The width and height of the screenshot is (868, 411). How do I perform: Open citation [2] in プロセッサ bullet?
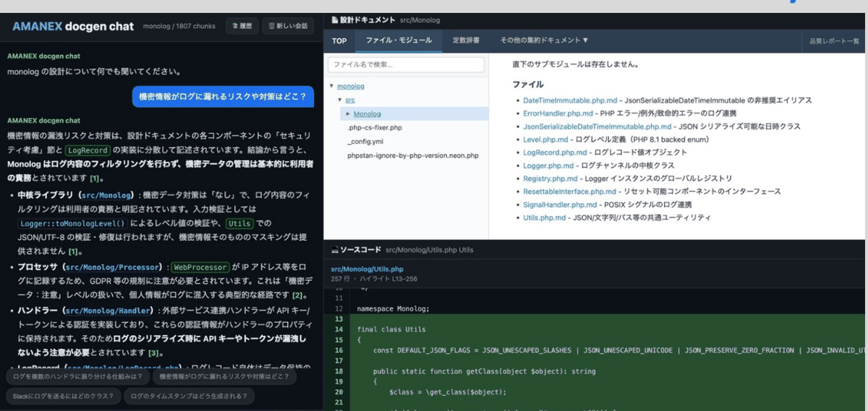298,295
